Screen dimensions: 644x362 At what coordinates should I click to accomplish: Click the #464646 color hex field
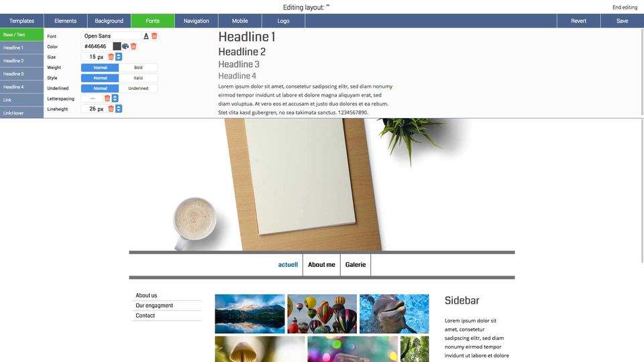[x=97, y=46]
